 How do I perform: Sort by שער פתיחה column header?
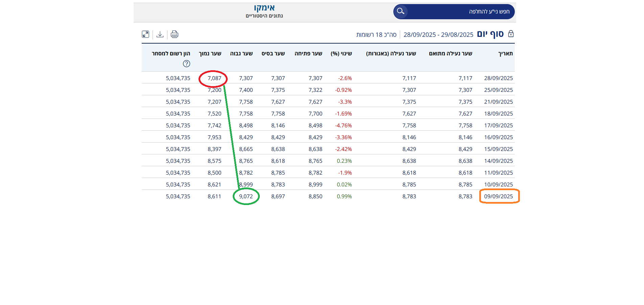click(308, 53)
